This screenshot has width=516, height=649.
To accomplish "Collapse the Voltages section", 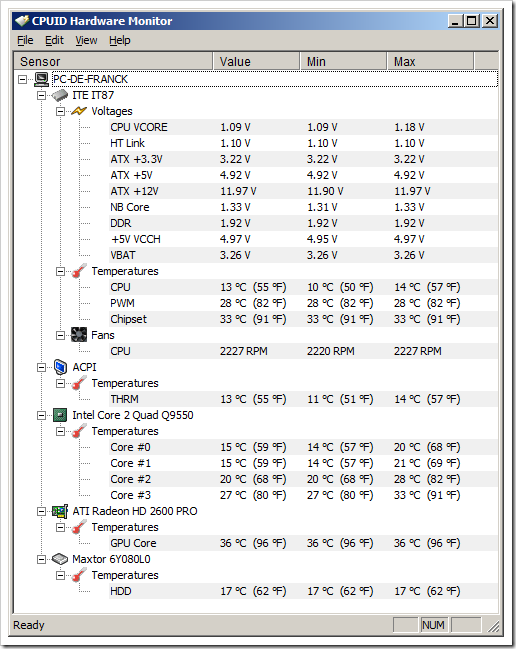I will point(60,111).
